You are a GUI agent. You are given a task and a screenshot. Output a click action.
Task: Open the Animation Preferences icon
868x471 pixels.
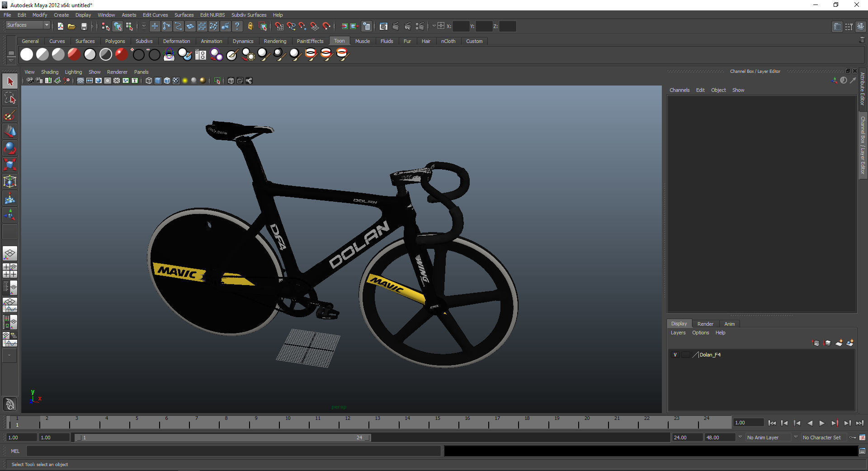pos(862,438)
